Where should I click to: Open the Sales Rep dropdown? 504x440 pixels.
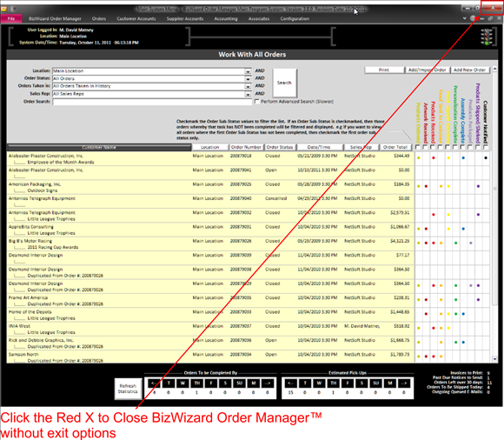(x=248, y=94)
